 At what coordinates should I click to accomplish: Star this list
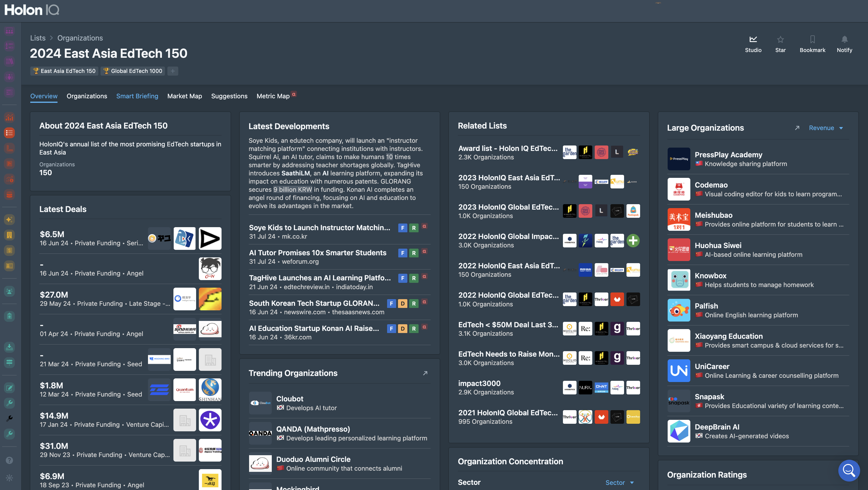pyautogui.click(x=780, y=39)
